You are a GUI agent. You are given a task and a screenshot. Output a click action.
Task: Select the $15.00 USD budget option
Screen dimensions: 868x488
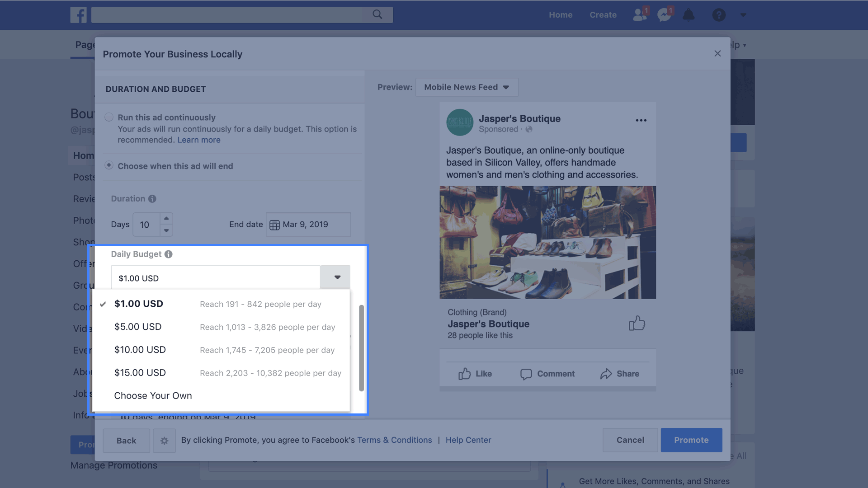(x=221, y=373)
